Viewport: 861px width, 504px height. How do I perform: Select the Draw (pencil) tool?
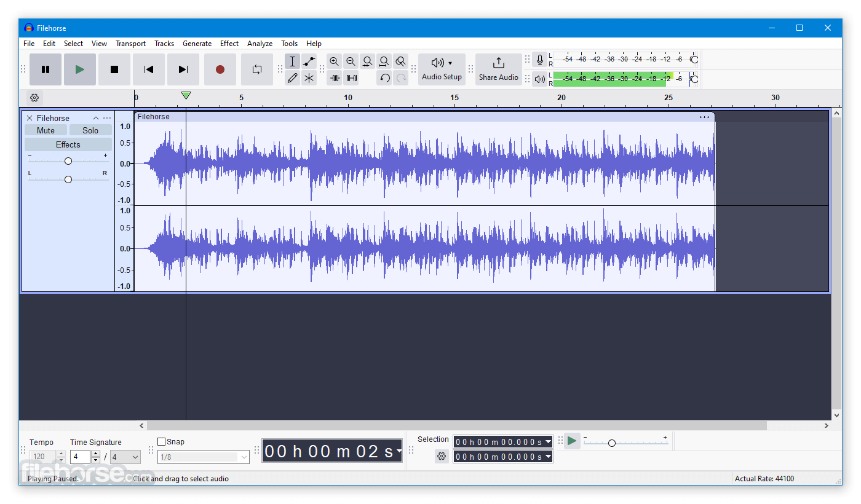click(x=293, y=78)
